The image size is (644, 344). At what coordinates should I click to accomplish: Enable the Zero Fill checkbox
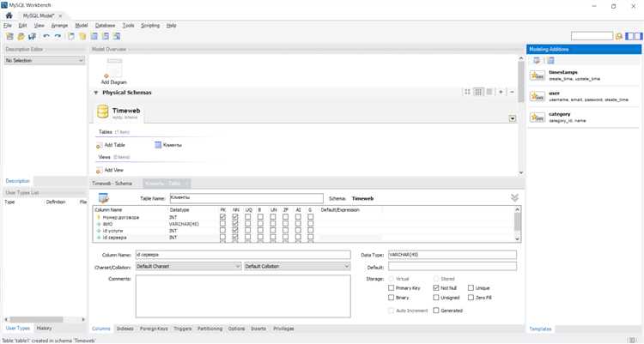tap(471, 298)
